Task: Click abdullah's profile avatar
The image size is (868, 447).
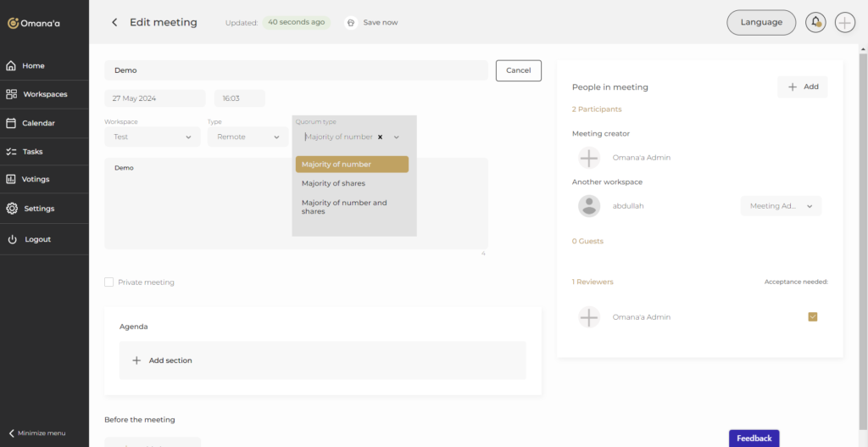Action: (589, 206)
